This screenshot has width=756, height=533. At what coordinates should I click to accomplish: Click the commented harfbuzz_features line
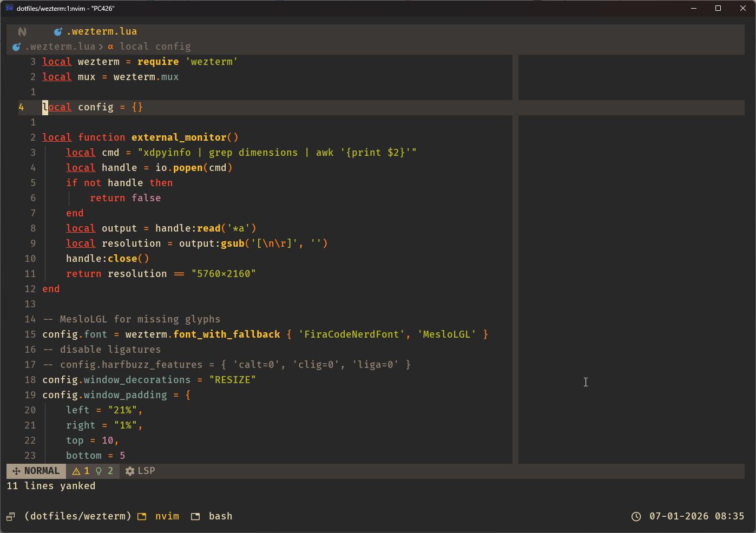227,365
